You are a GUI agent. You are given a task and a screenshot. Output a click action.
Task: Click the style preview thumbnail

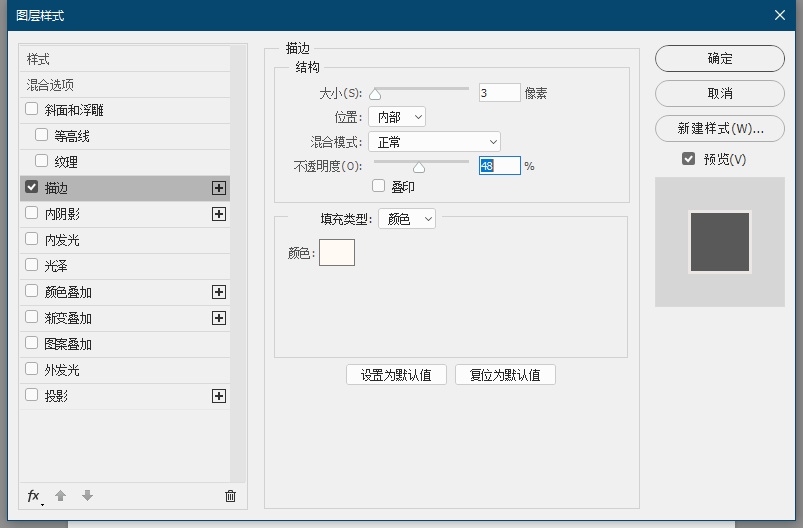(x=720, y=242)
